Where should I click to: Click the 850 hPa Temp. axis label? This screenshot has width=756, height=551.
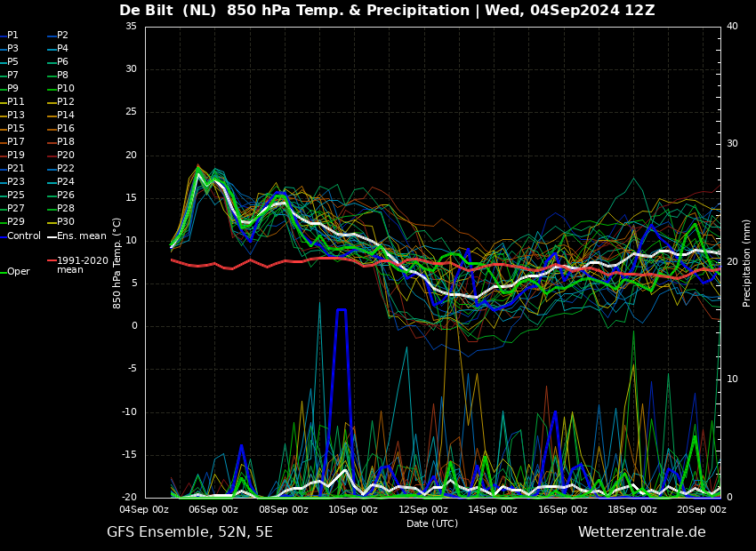tap(117, 262)
